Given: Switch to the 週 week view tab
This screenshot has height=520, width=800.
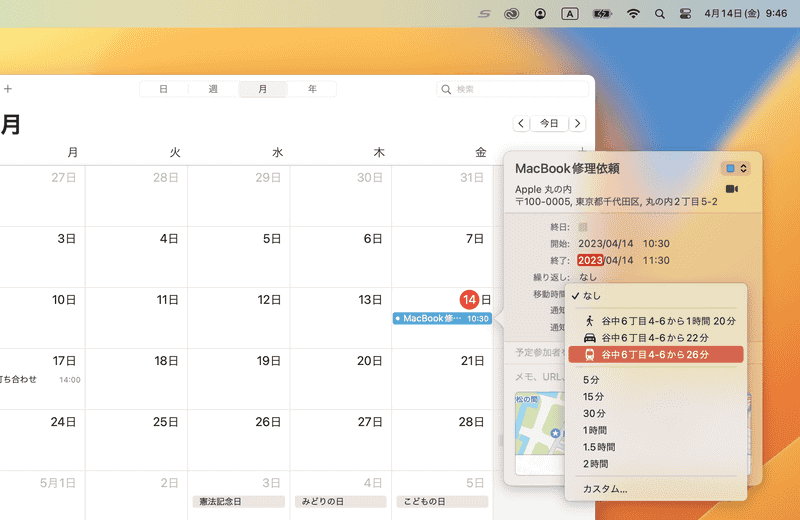Looking at the screenshot, I should pyautogui.click(x=213, y=89).
